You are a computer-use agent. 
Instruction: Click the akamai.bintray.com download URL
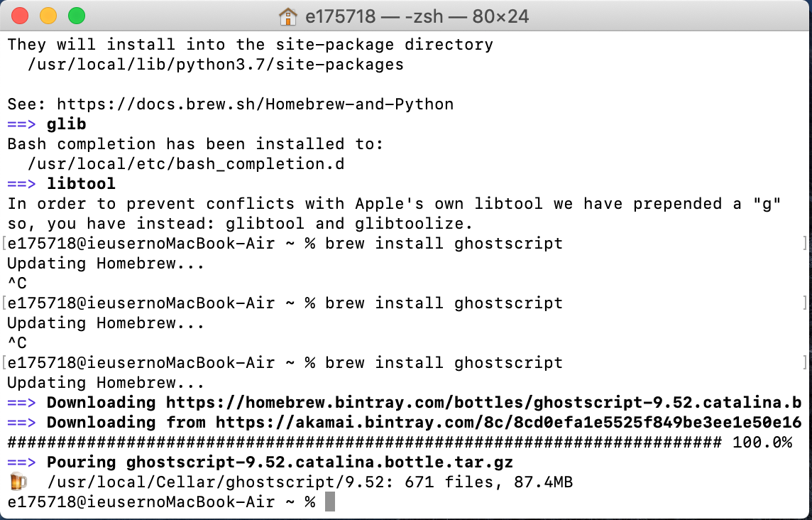click(508, 423)
